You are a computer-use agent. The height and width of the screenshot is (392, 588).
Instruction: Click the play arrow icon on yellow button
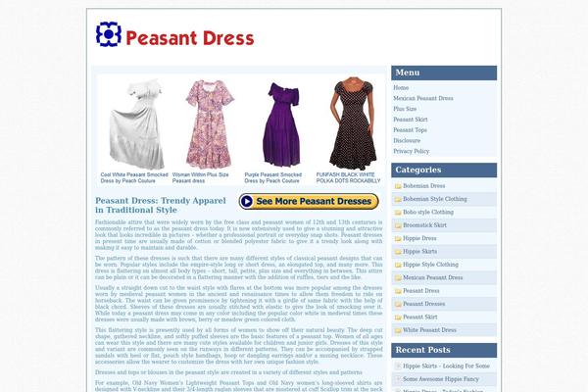246,202
